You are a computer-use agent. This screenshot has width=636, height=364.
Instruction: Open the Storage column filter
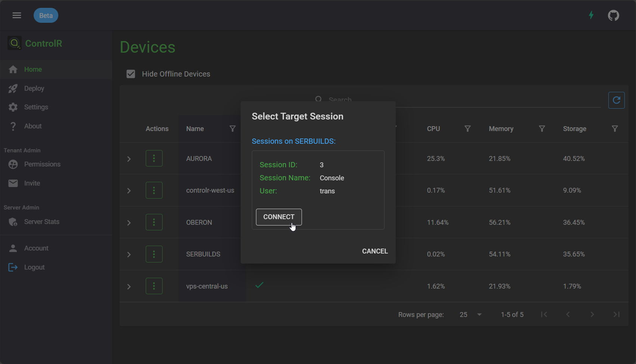tap(615, 129)
